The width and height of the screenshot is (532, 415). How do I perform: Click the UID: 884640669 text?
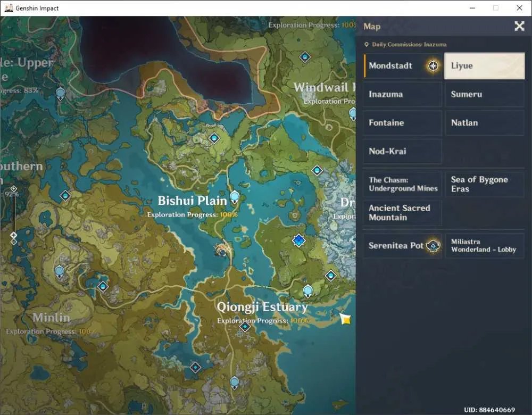tap(489, 410)
